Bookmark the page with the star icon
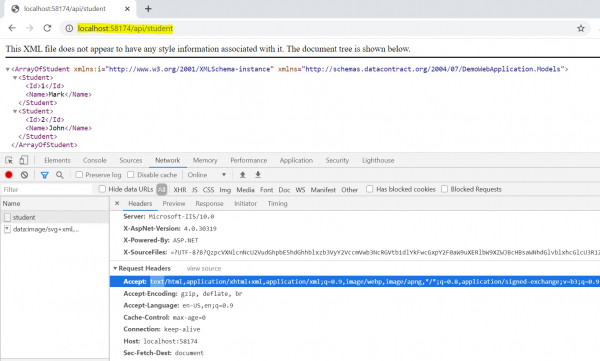The height and width of the screenshot is (361, 600). pos(581,28)
